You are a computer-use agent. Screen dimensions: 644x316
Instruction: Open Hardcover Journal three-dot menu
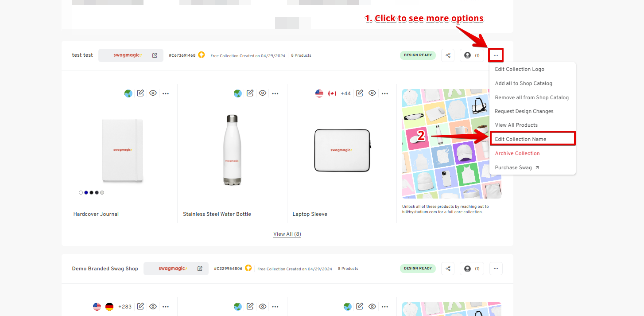[x=166, y=94]
